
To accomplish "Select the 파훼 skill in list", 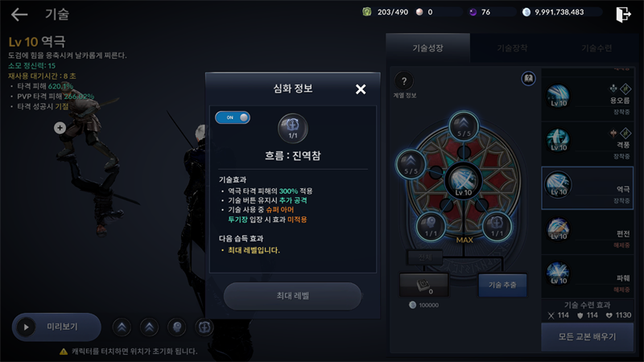I will coord(588,277).
